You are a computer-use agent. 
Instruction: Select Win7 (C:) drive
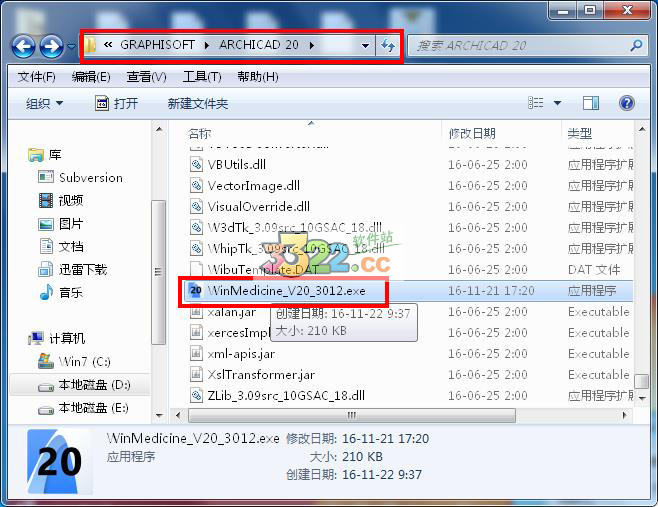74,361
